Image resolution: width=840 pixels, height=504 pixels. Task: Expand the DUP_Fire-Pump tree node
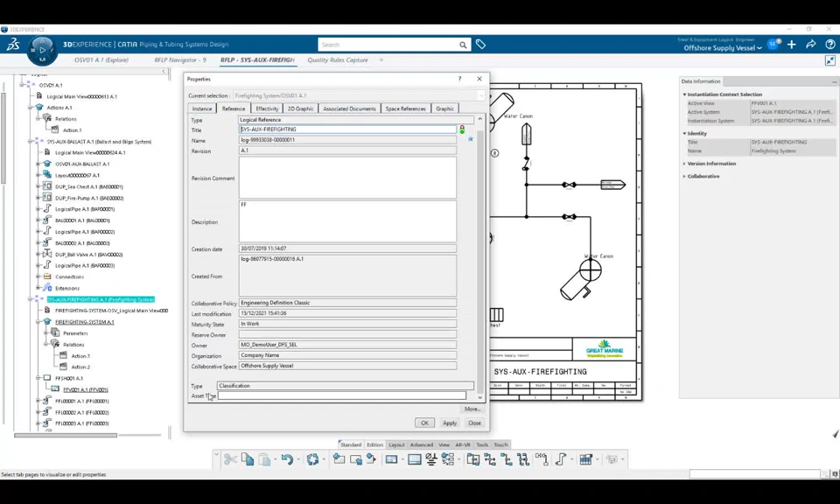(38, 198)
